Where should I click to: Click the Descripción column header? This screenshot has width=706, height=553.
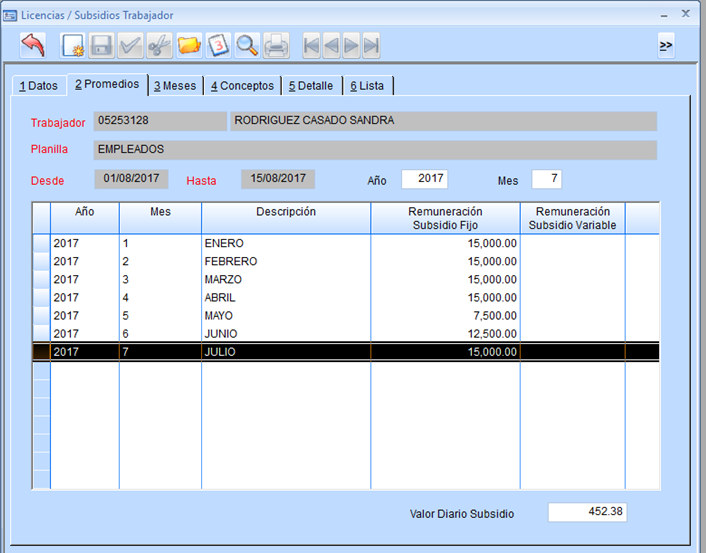tap(286, 218)
